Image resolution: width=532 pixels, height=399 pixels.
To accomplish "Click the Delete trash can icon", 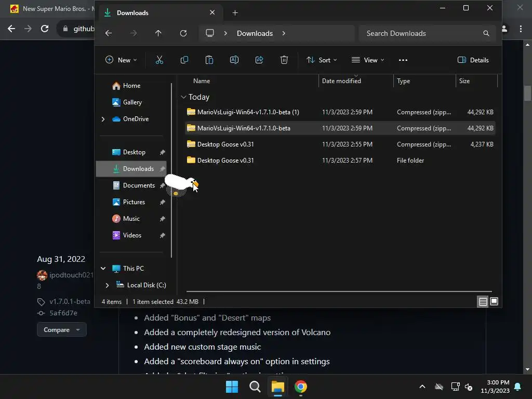I will (x=284, y=60).
